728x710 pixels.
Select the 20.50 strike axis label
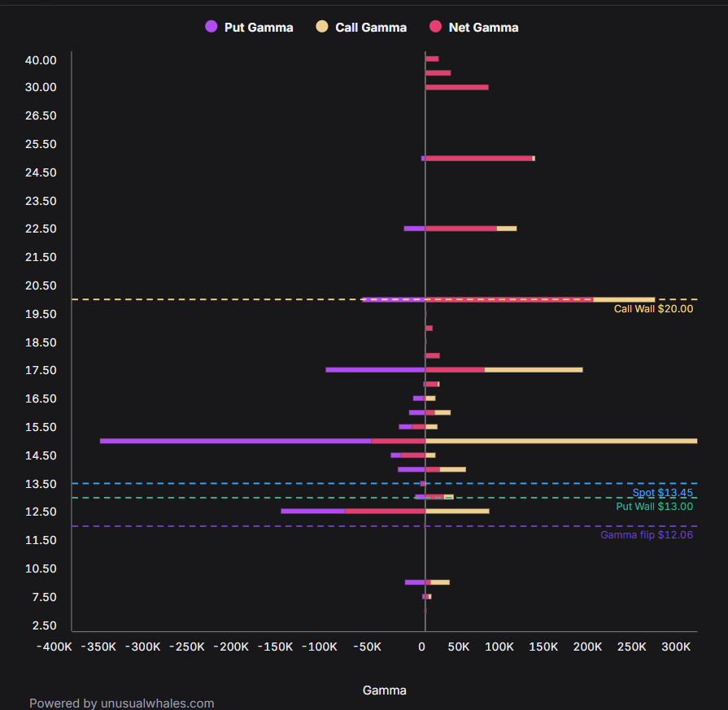41,285
